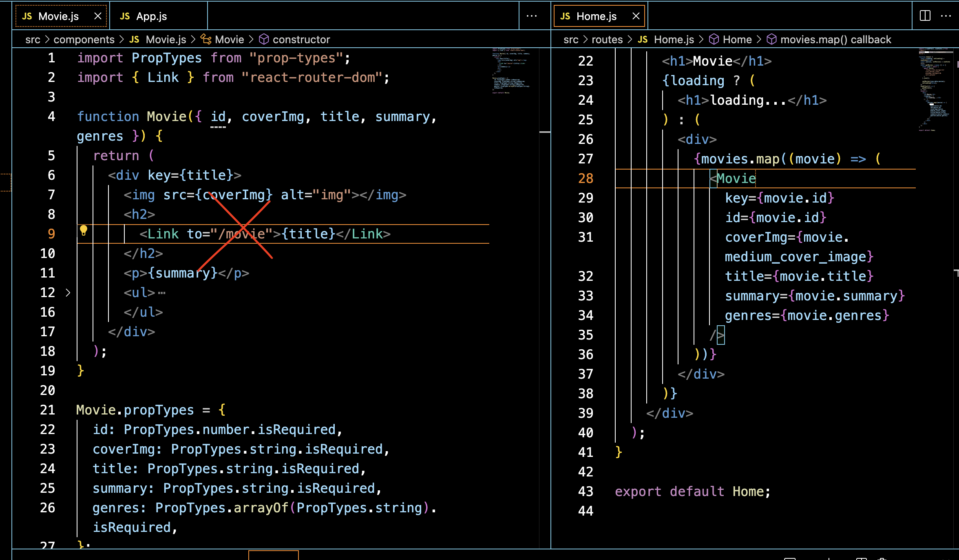Click the split editor icon
The height and width of the screenshot is (560, 959).
925,16
